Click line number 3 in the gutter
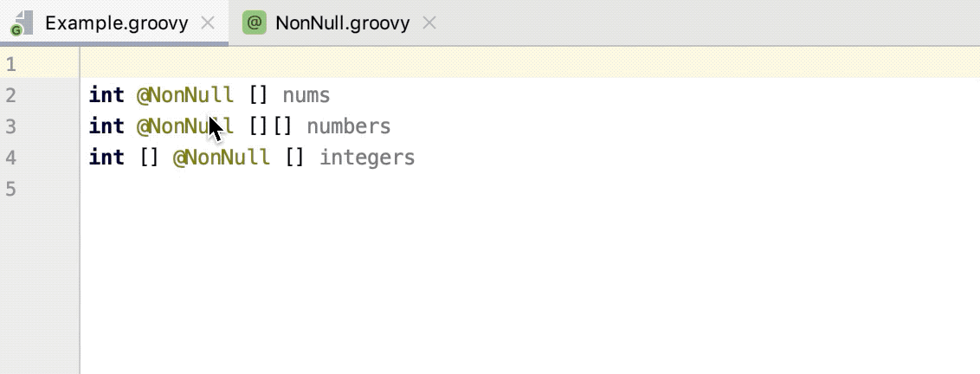The height and width of the screenshot is (374, 980). tap(10, 127)
